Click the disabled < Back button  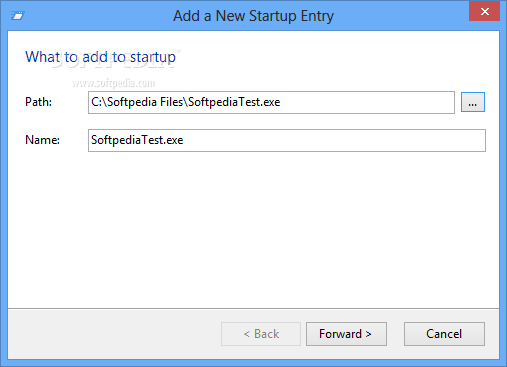tap(261, 334)
